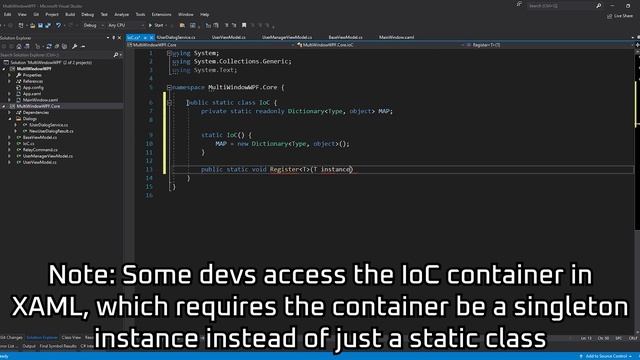Collapse the MultiWindowWPF project node
Image resolution: width=640 pixels, height=360 pixels.
4,69
